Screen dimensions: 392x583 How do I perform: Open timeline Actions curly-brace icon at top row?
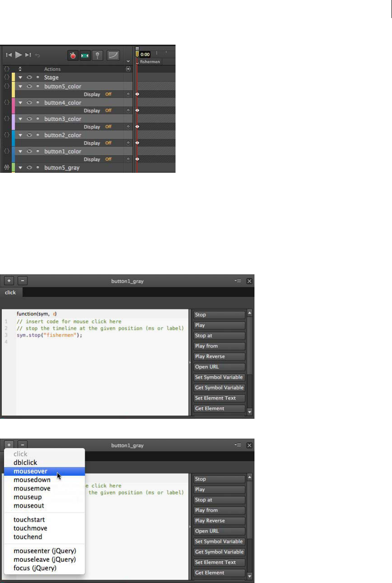tap(6, 69)
